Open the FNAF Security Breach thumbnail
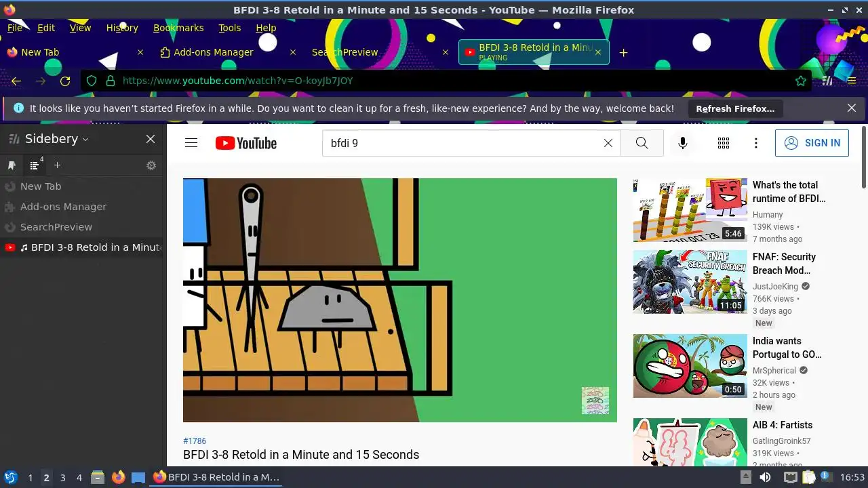 [690, 282]
